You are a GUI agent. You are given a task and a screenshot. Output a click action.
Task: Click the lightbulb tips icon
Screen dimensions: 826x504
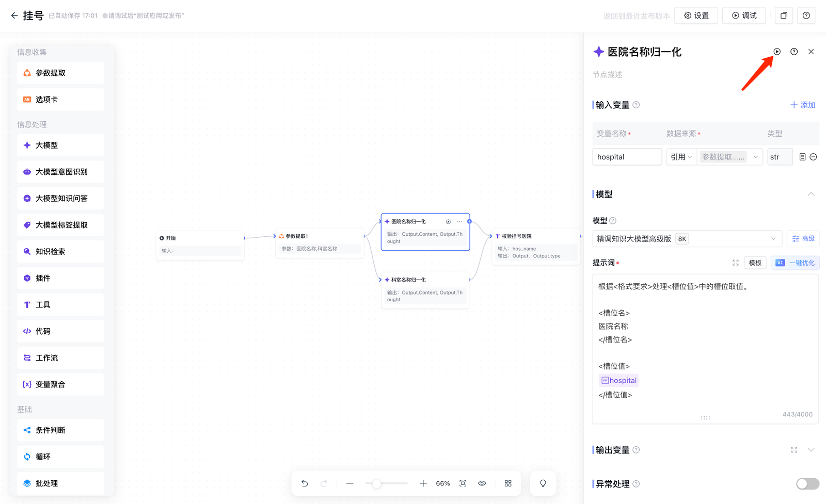(x=543, y=483)
